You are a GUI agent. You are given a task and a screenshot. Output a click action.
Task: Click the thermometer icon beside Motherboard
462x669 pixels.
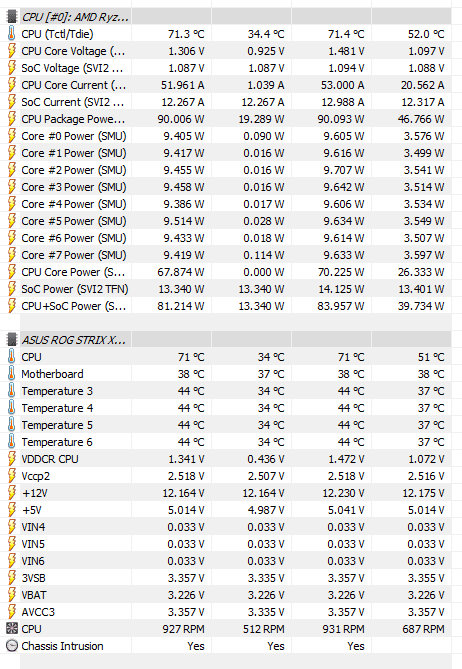pyautogui.click(x=12, y=374)
